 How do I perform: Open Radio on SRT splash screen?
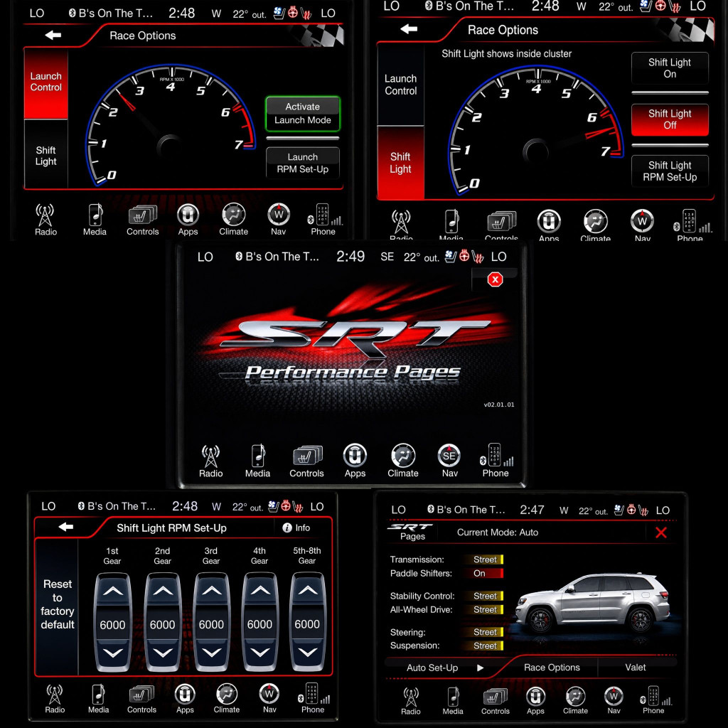point(210,461)
